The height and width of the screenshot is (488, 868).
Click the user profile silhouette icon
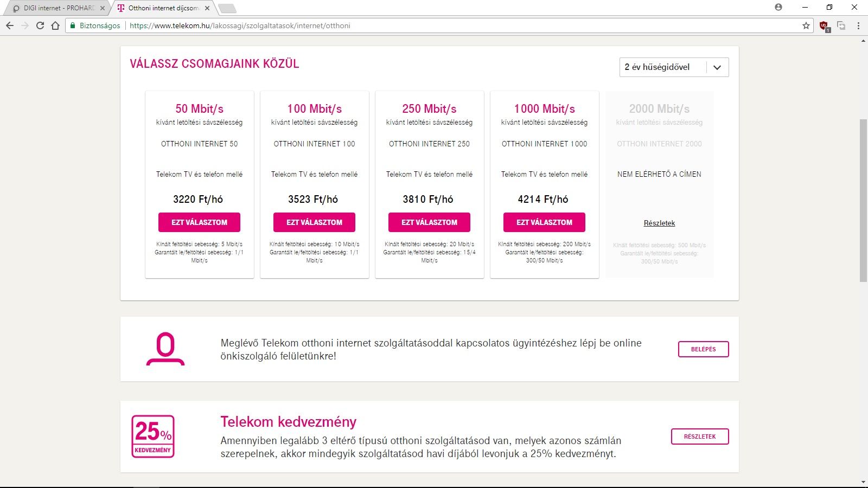coord(165,349)
